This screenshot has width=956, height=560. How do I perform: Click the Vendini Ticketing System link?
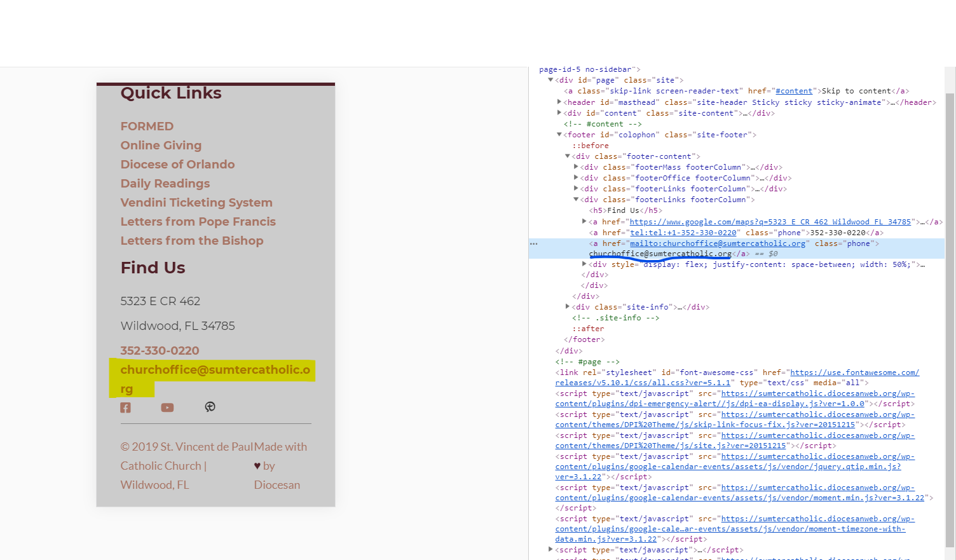[x=196, y=203]
